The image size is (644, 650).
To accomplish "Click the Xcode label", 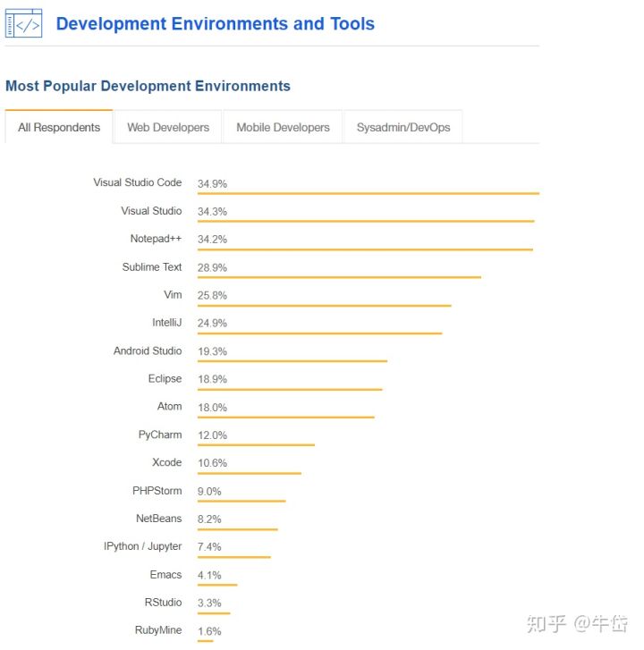I will click(166, 462).
